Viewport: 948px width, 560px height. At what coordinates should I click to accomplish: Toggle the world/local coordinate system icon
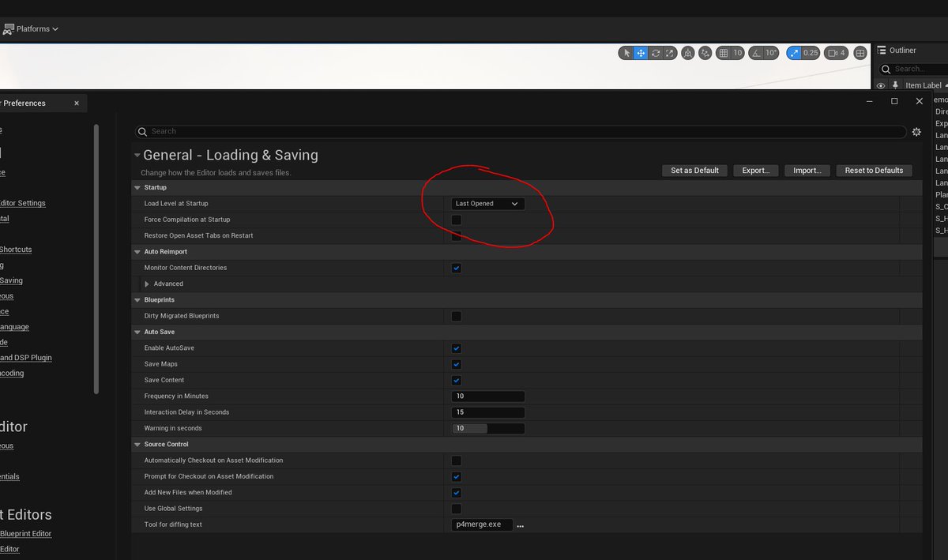pyautogui.click(x=688, y=53)
